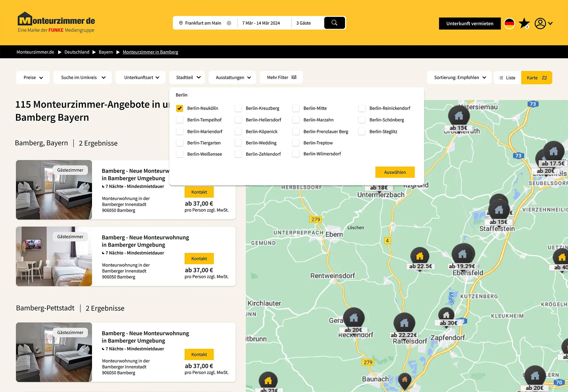Screen dimensions: 568x392
Task: Click the black search magnifier button
Action: 335,23
